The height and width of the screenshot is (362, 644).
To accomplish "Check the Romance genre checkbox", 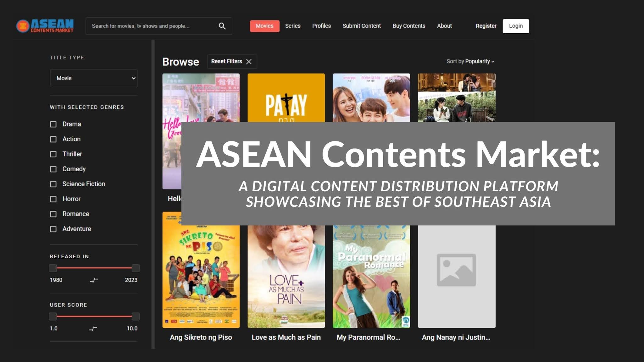I will click(53, 214).
